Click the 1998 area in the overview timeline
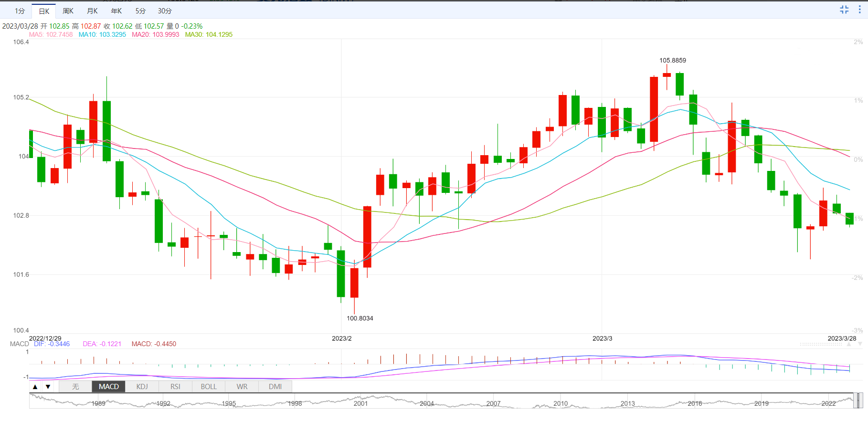The image size is (868, 423). pyautogui.click(x=295, y=403)
